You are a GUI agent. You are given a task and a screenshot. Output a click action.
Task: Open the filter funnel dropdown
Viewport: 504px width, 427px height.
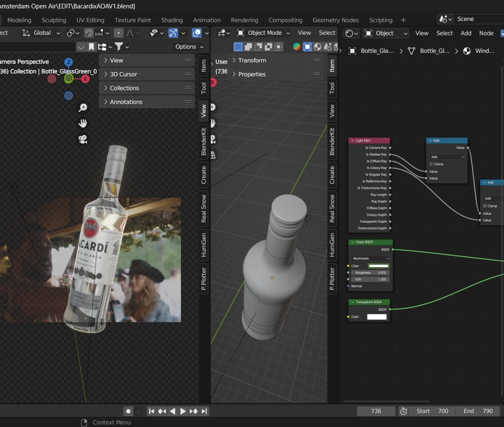(122, 47)
